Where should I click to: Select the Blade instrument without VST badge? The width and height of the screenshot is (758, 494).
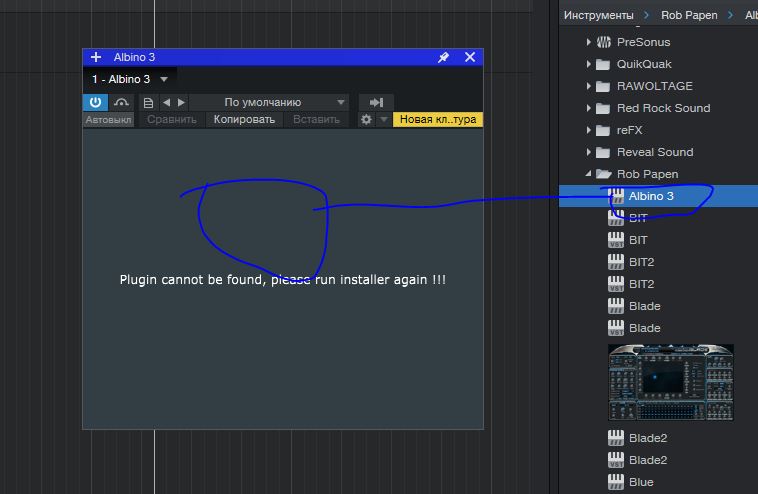[x=644, y=306]
